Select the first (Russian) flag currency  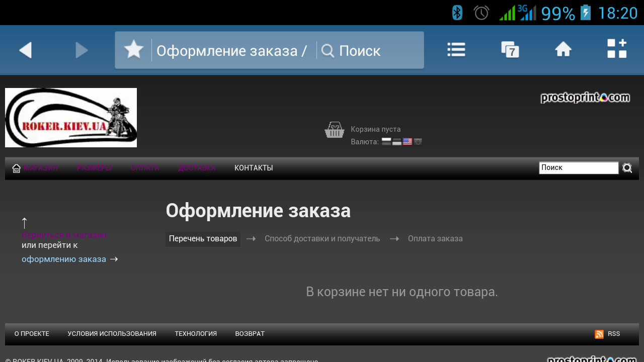tap(386, 142)
